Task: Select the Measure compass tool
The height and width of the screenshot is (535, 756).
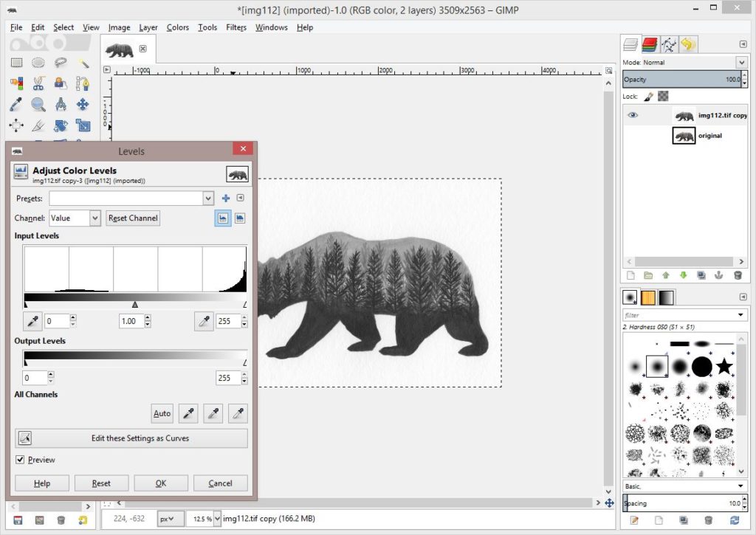Action: click(x=61, y=104)
